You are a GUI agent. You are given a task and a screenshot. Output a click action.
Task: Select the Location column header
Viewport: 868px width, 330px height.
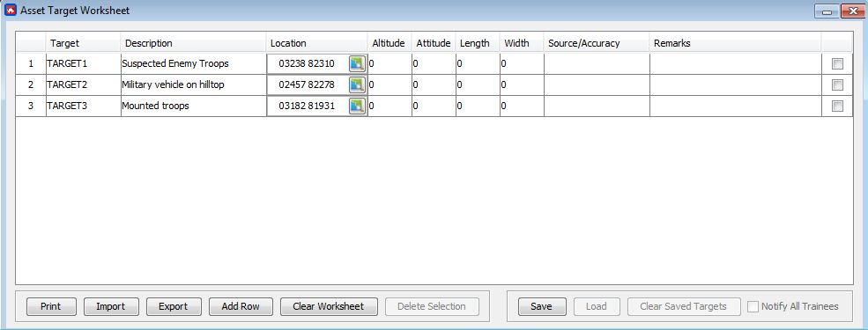[x=316, y=43]
